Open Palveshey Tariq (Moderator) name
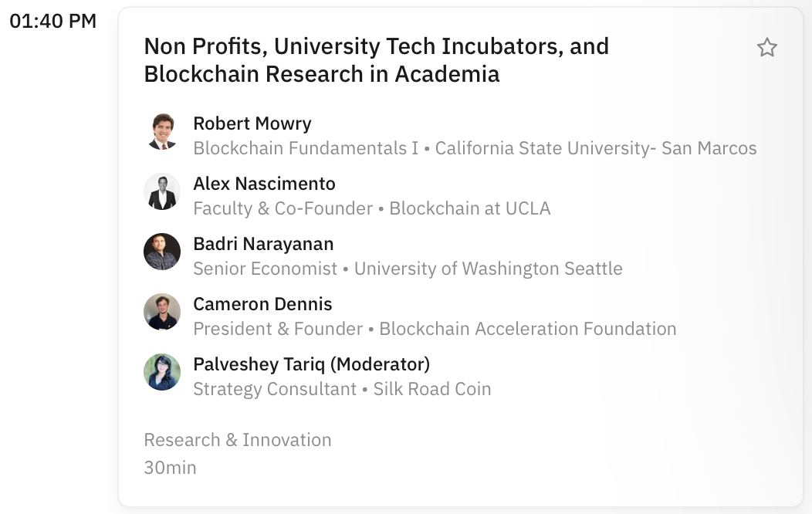Viewport: 812px width, 514px height. point(311,364)
